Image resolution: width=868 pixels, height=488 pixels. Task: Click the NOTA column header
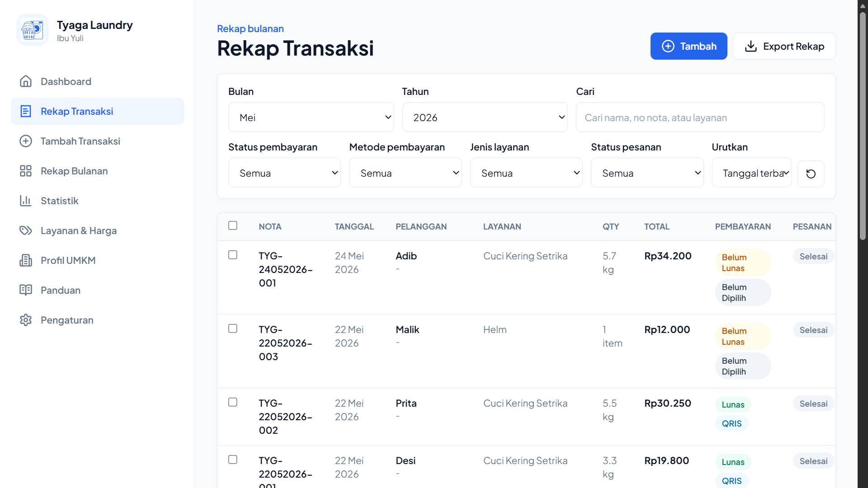click(270, 226)
